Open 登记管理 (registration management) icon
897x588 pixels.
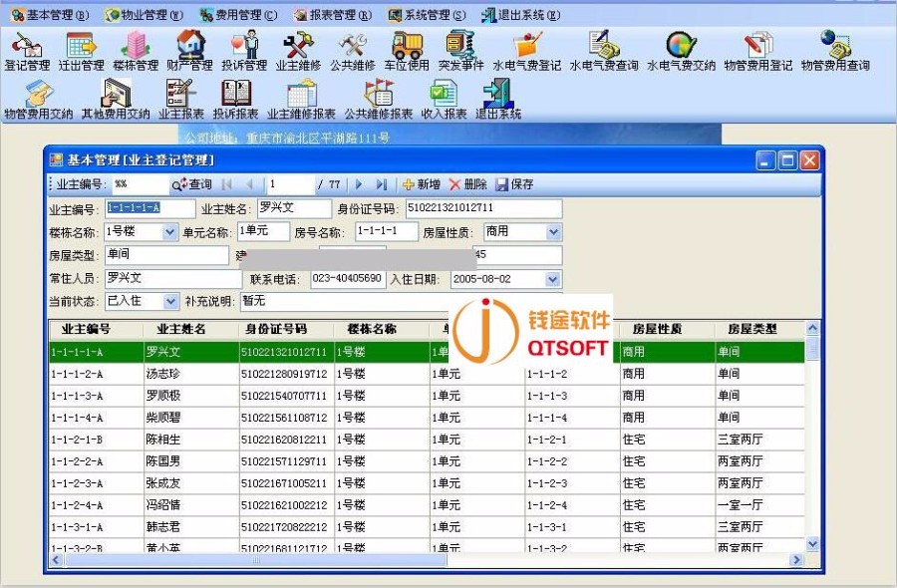[27, 48]
